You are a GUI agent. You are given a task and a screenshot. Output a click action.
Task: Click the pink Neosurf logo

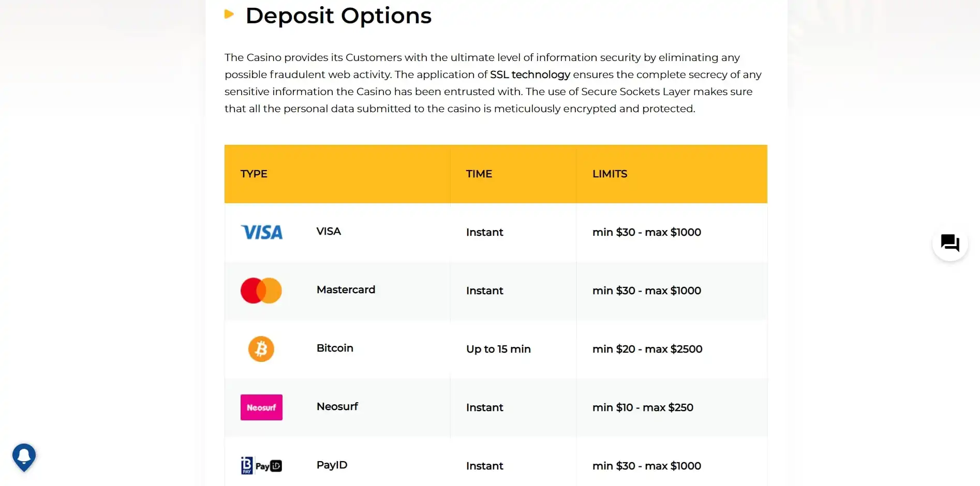[x=261, y=407]
